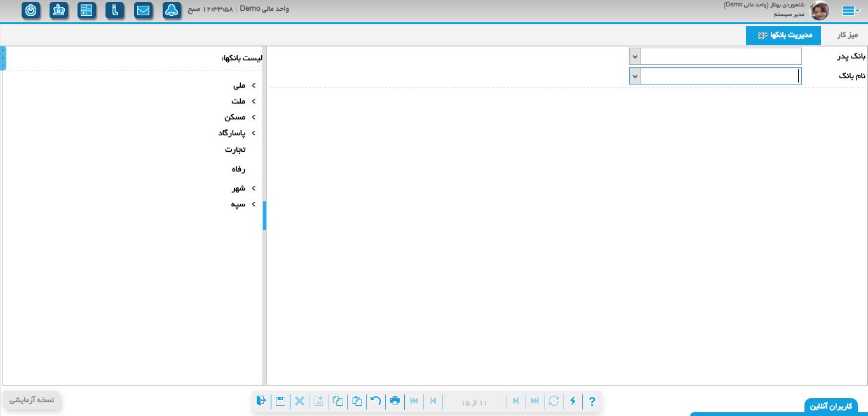Click the بانک پدر input field
The image size is (868, 416).
(x=721, y=57)
